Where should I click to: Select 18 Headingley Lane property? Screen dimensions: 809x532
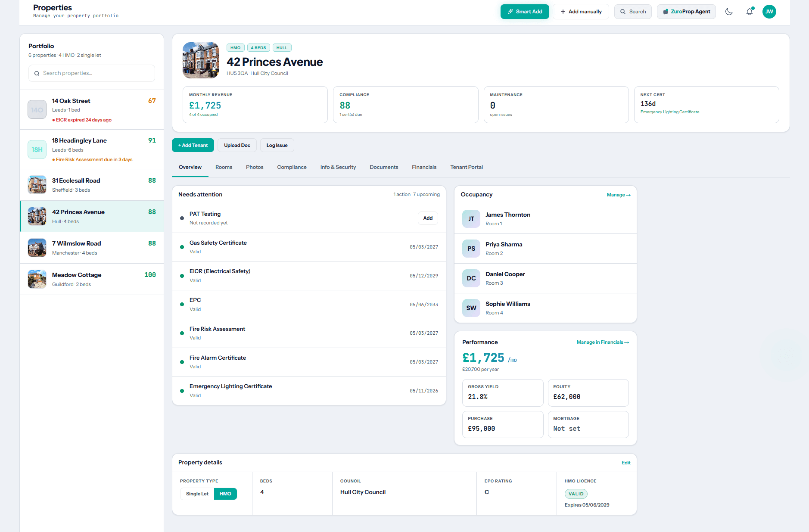[92, 149]
